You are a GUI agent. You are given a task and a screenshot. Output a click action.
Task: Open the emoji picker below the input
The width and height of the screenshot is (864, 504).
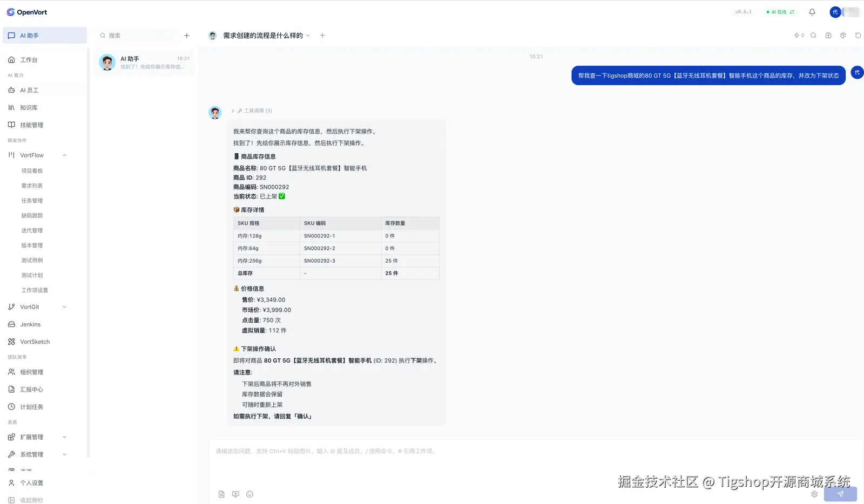(x=249, y=494)
